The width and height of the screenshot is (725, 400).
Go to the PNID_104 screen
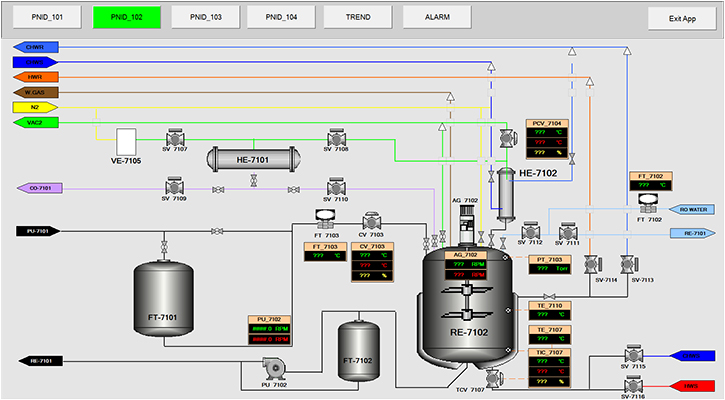[281, 17]
